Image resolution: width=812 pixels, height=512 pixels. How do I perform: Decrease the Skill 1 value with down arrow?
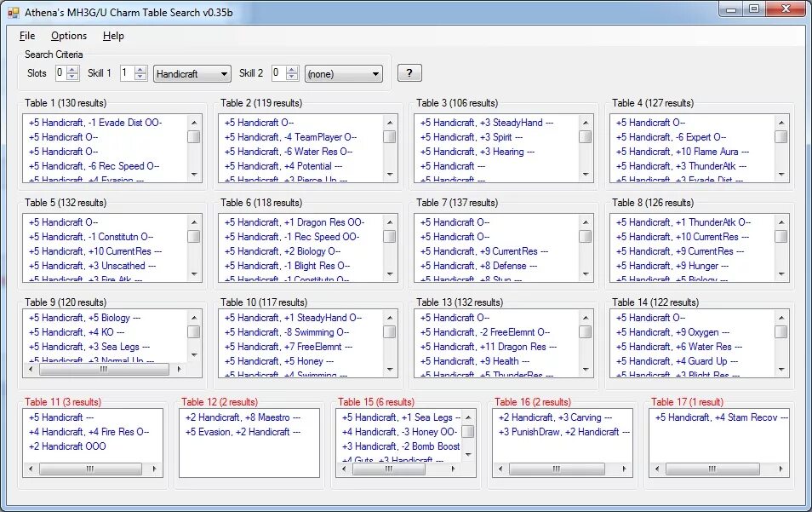tap(140, 77)
